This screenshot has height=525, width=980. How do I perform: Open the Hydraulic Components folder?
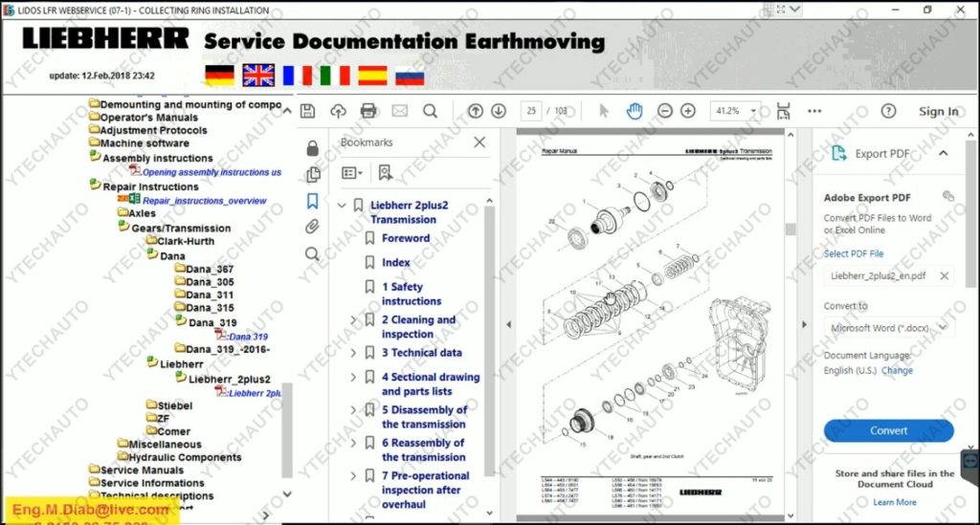coord(185,457)
